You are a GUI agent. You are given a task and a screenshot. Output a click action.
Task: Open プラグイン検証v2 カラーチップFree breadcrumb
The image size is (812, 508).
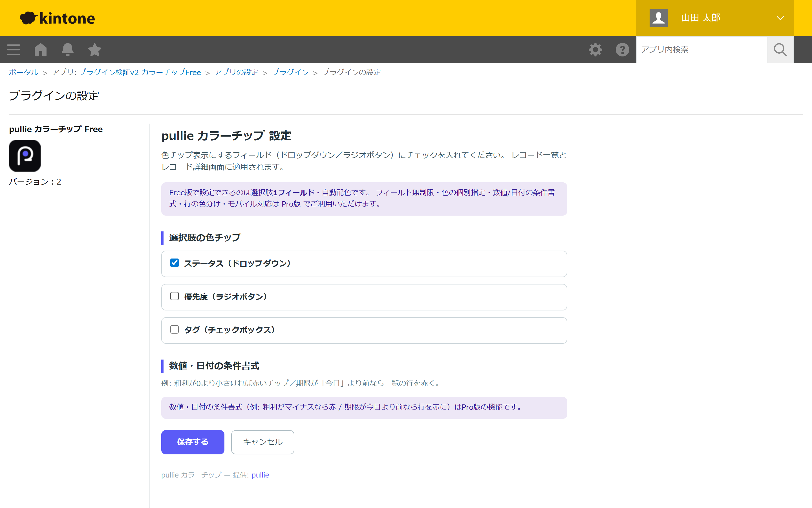(140, 72)
